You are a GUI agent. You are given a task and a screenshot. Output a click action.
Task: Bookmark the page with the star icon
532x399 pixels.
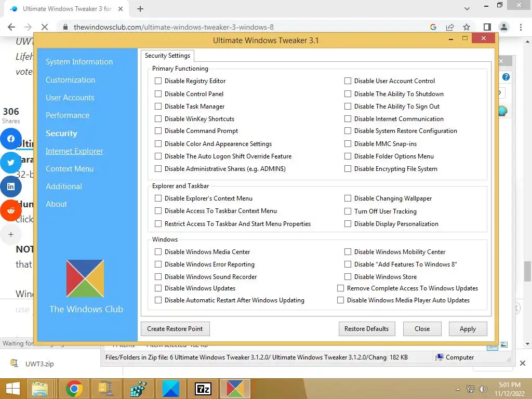467,27
